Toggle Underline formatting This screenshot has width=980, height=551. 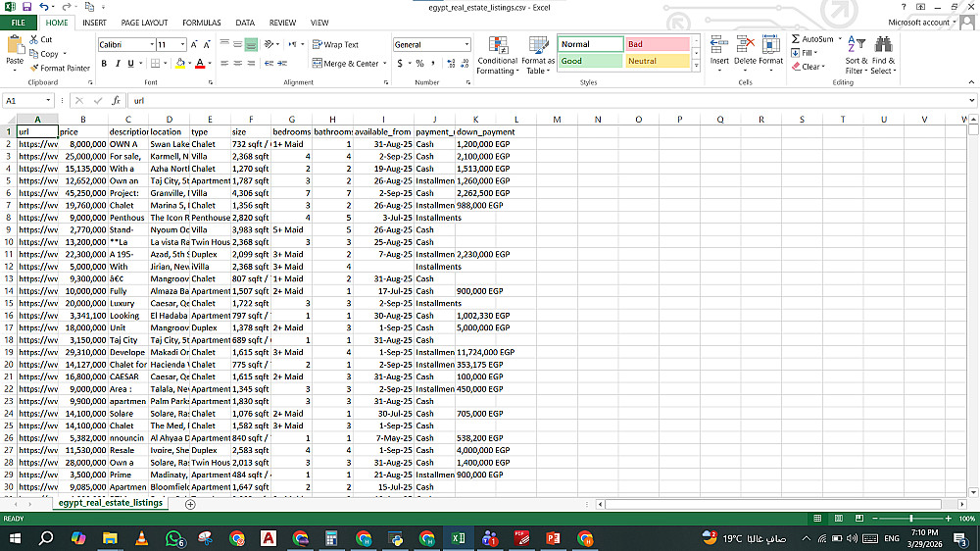pos(130,63)
